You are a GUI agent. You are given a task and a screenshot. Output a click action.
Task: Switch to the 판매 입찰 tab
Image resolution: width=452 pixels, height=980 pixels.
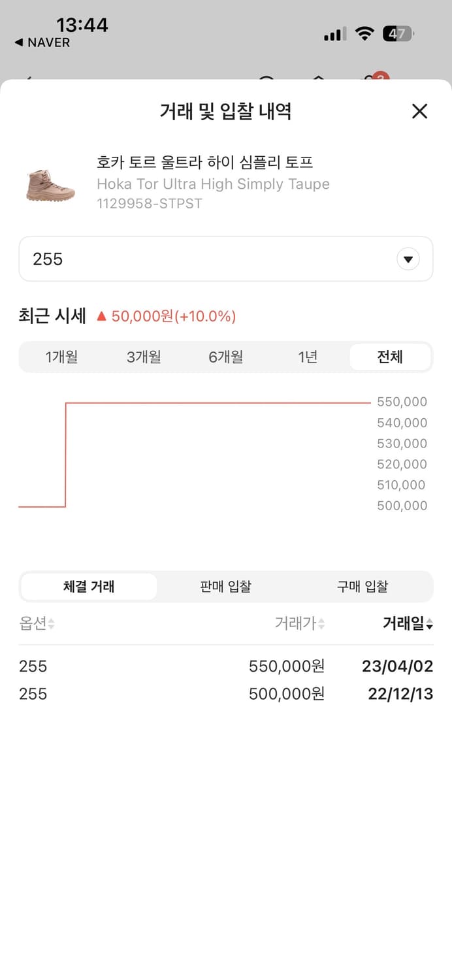pos(225,587)
